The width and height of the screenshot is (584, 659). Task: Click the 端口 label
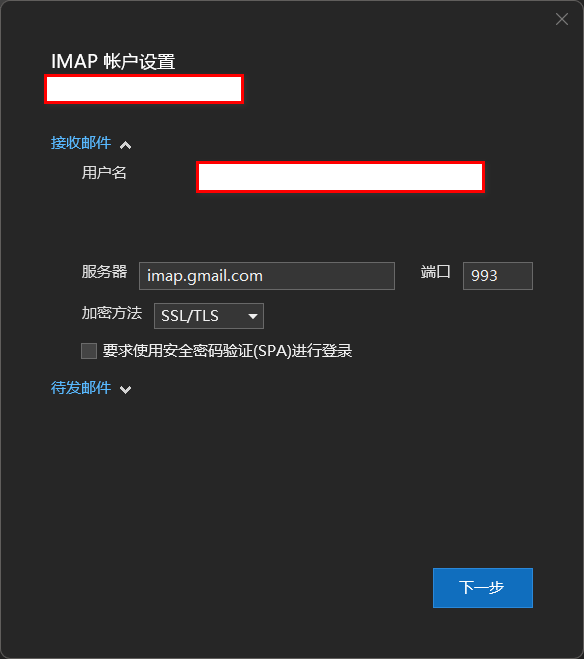(436, 272)
